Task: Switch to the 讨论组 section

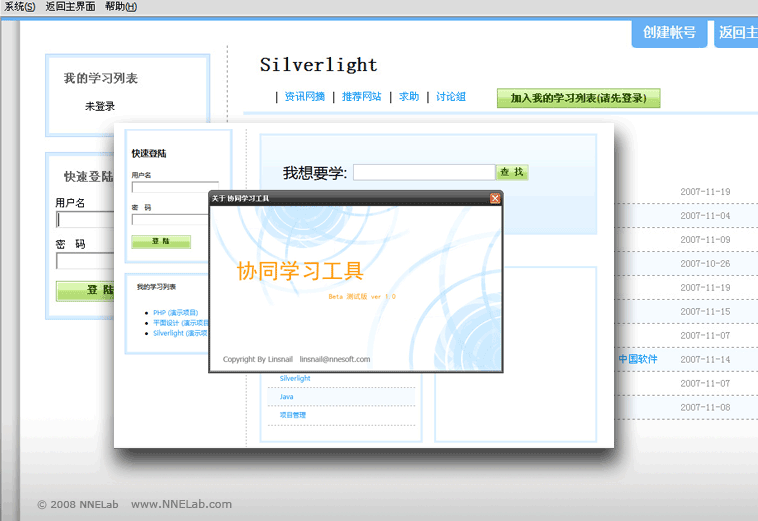Action: click(451, 97)
